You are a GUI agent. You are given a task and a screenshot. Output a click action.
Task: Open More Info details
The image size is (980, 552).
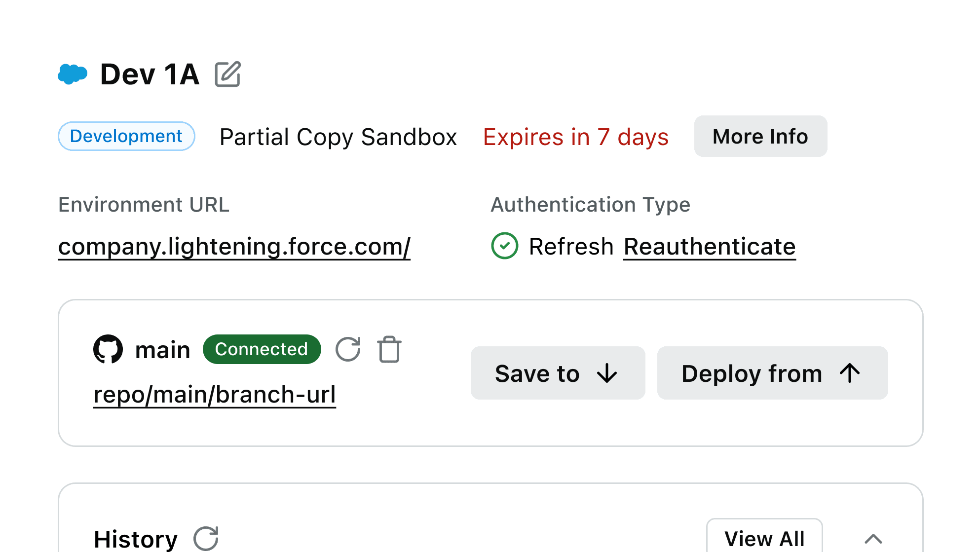pyautogui.click(x=760, y=136)
